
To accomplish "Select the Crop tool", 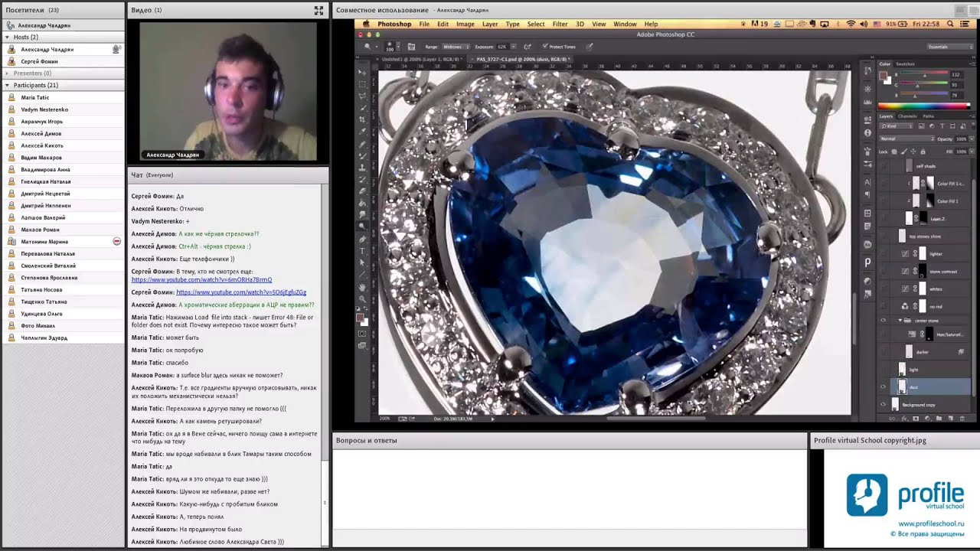I will 362,120.
